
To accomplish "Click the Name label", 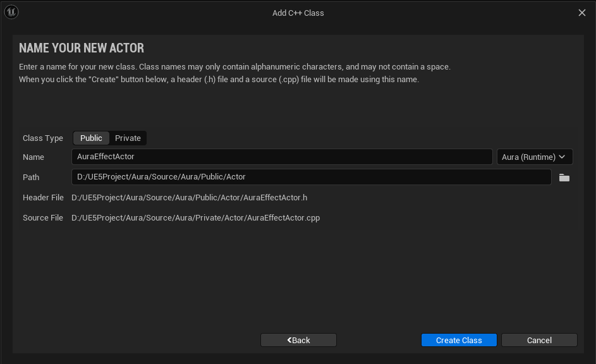I will pyautogui.click(x=33, y=157).
